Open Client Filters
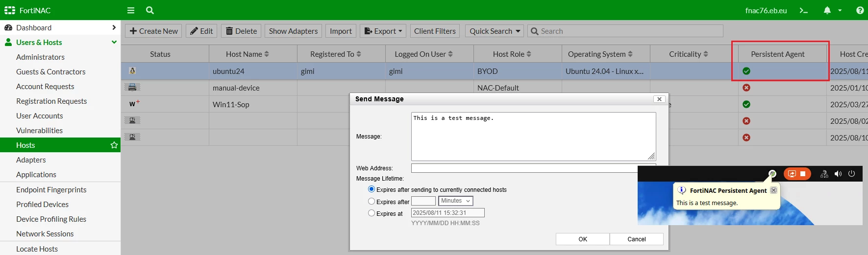The height and width of the screenshot is (255, 868). point(435,31)
